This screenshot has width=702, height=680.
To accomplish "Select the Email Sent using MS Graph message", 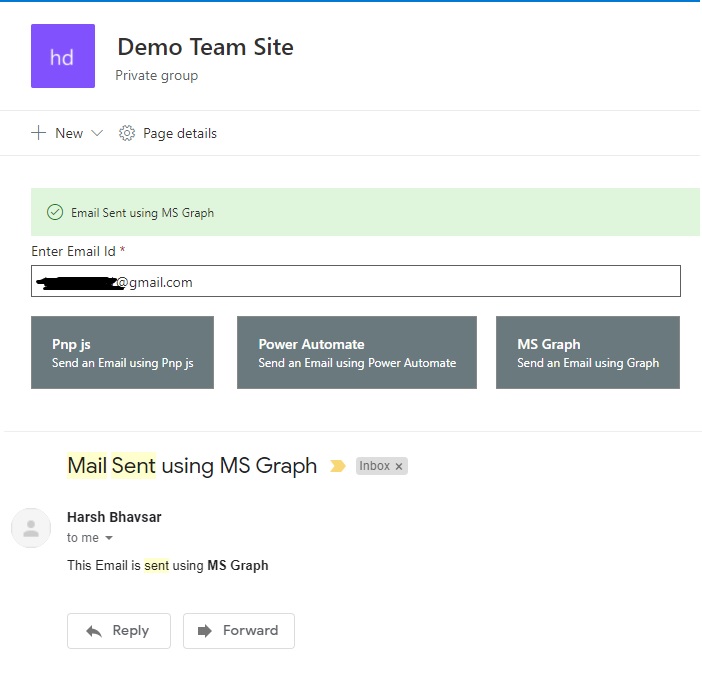I will click(x=142, y=213).
